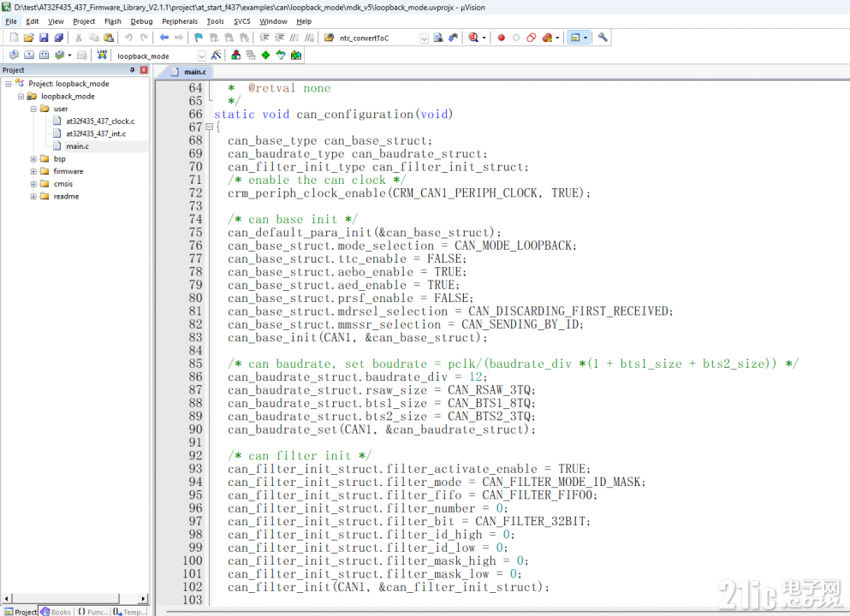Open Find in Files

pos(329,38)
